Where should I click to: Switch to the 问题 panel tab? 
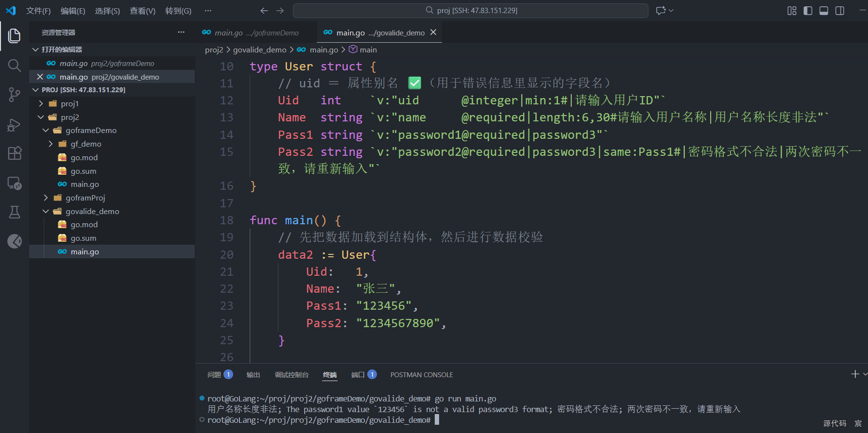tap(220, 374)
